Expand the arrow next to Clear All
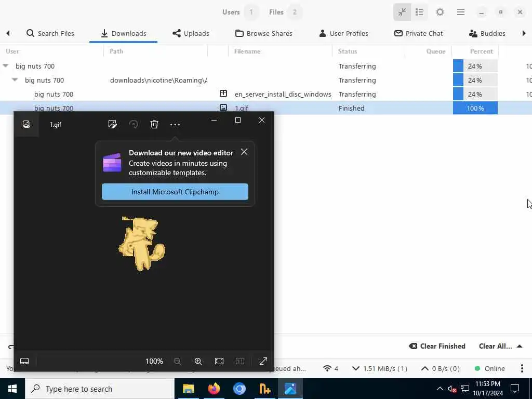532x399 pixels. point(519,346)
